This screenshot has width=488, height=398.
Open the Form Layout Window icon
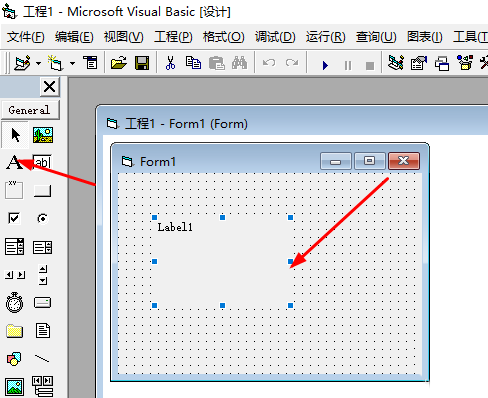coord(442,63)
